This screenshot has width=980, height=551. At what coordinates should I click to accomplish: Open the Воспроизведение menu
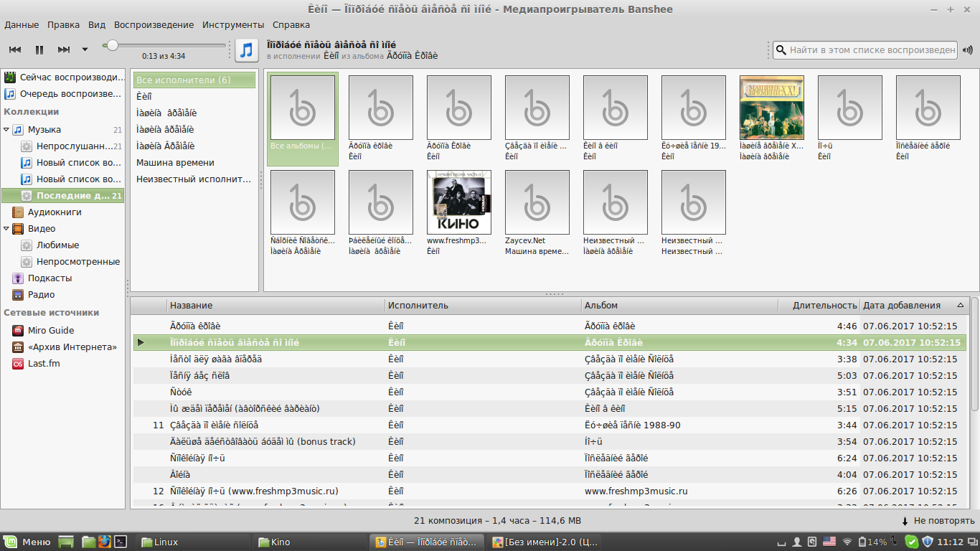click(154, 24)
